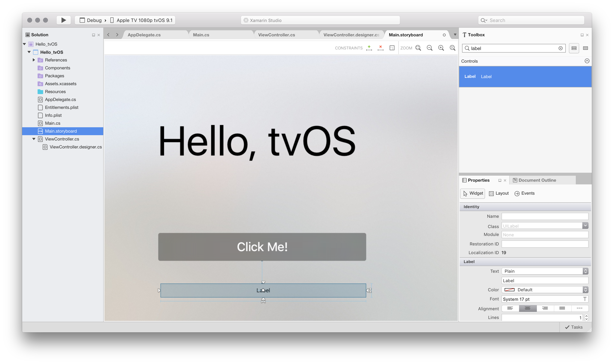Viewport: 614px width, 364px height.
Task: Toggle right text alignment for the label
Action: pyautogui.click(x=545, y=308)
